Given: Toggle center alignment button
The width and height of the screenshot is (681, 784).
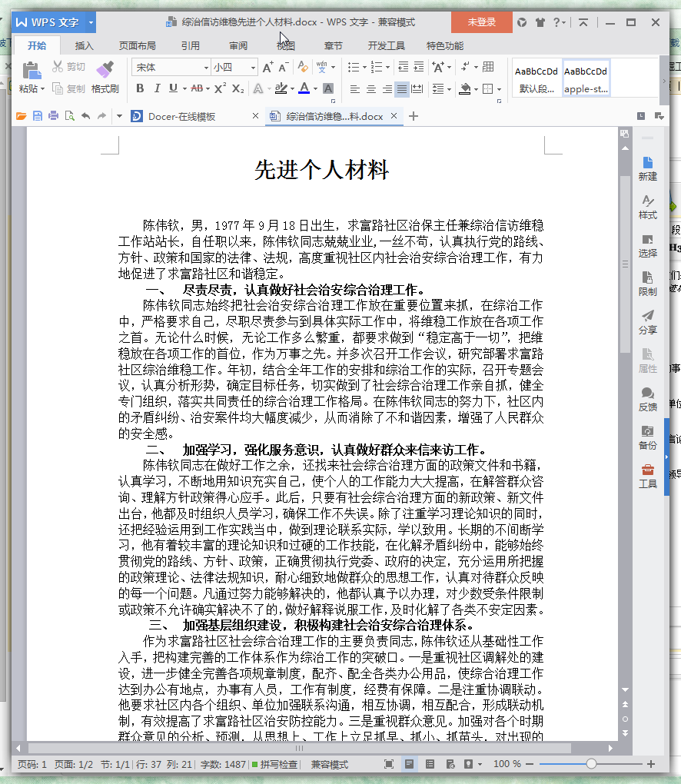Looking at the screenshot, I should click(x=371, y=89).
